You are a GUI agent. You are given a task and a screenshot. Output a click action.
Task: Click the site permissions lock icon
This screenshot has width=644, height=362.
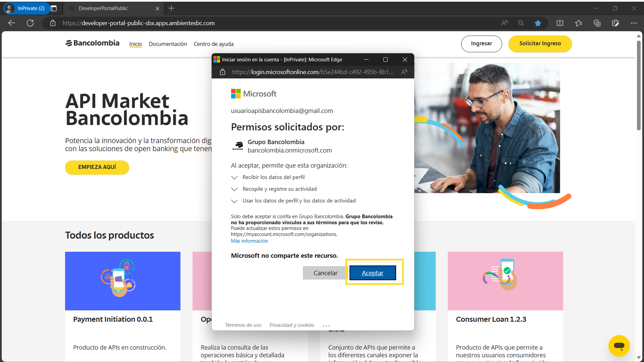point(53,23)
